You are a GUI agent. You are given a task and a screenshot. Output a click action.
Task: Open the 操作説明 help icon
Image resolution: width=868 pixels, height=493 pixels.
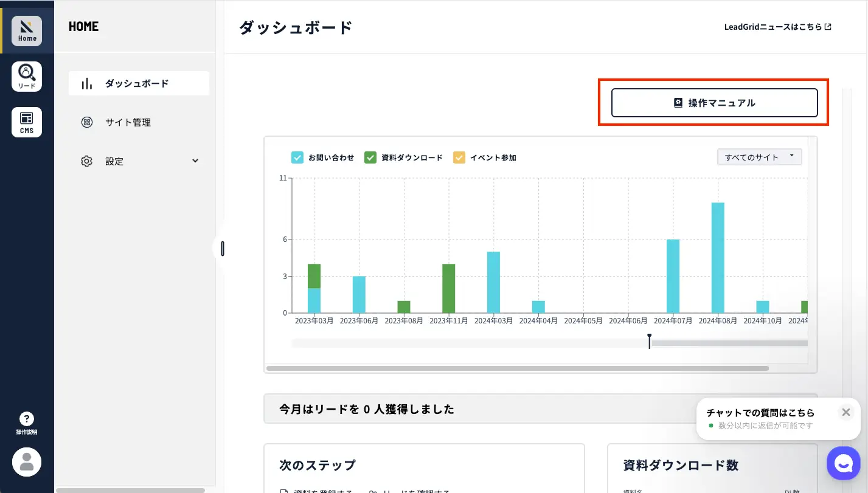[x=27, y=424]
